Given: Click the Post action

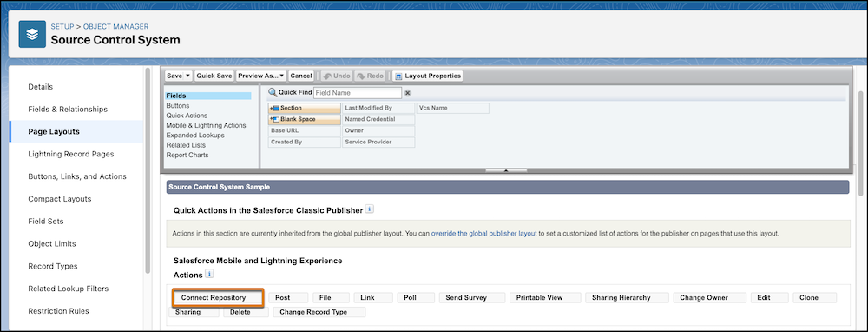Looking at the screenshot, I should (x=288, y=297).
